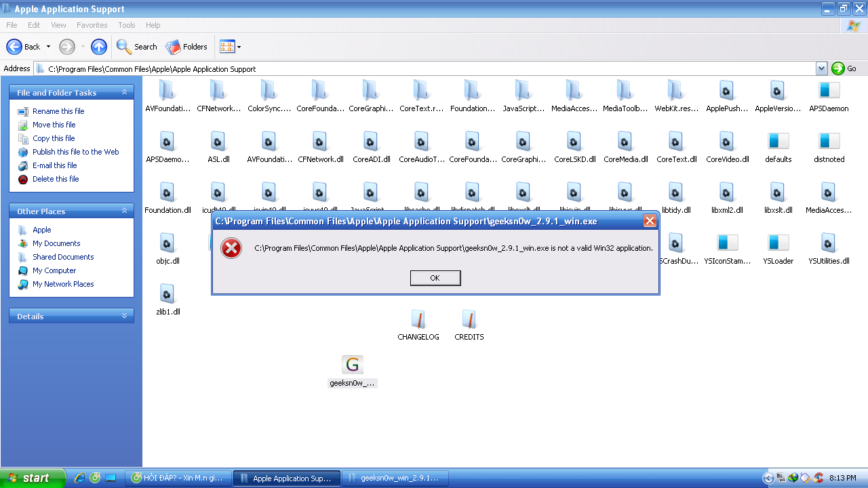Click the Go button beside address
The width and height of the screenshot is (868, 488).
click(x=844, y=68)
